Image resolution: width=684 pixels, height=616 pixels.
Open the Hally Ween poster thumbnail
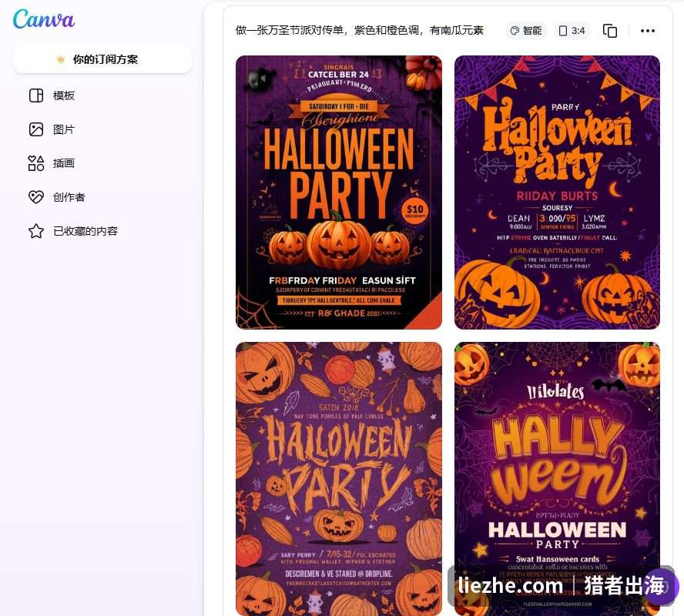click(x=557, y=479)
